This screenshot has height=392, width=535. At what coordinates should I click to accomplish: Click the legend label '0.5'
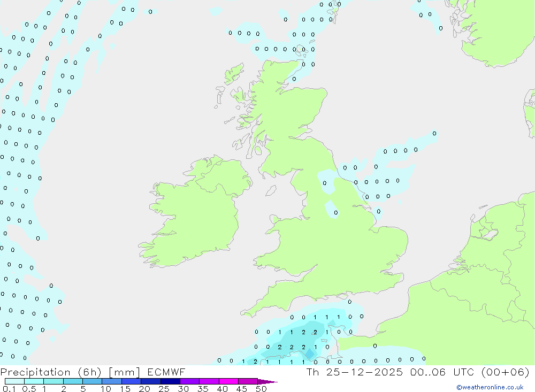point(29,389)
